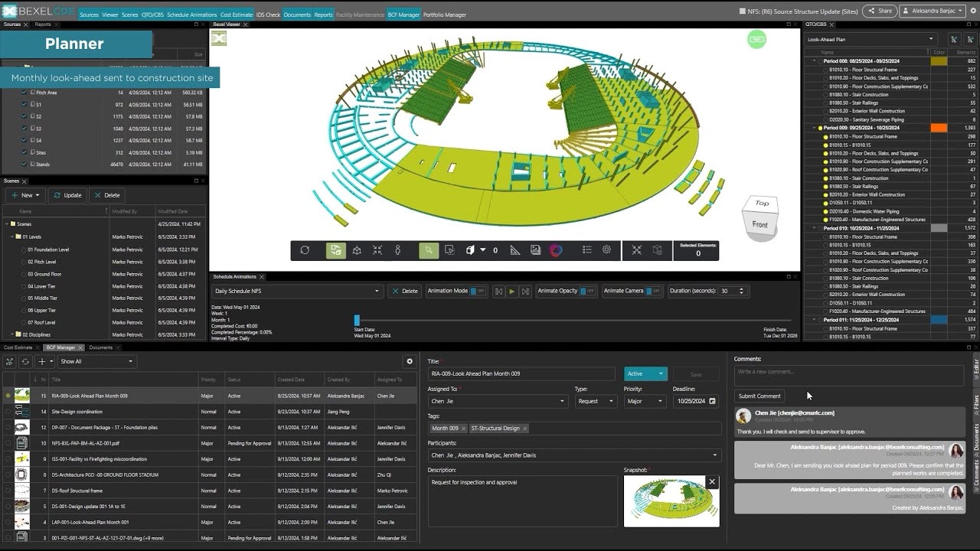Open settings gear in top-right corner
The image size is (980, 551).
972,11
